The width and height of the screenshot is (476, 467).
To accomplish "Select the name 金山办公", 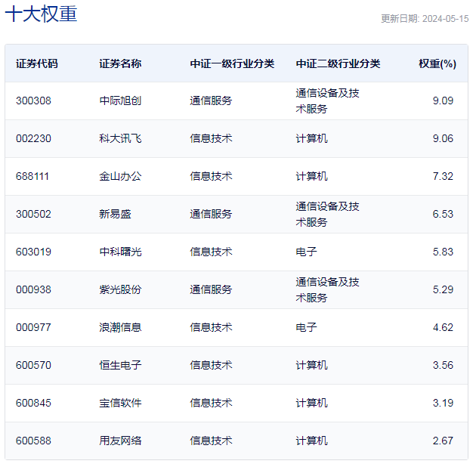I will point(120,176).
